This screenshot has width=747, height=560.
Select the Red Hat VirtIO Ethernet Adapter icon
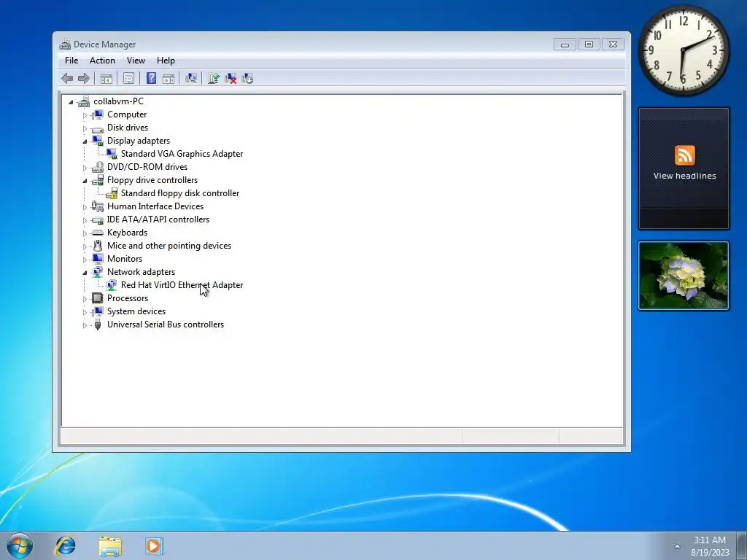[x=112, y=285]
